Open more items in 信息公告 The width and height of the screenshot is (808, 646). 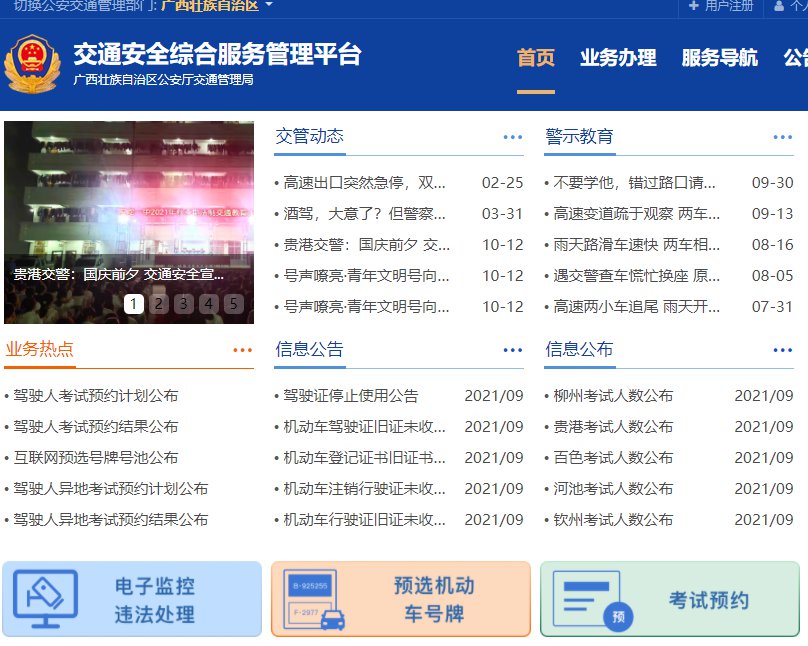[513, 350]
